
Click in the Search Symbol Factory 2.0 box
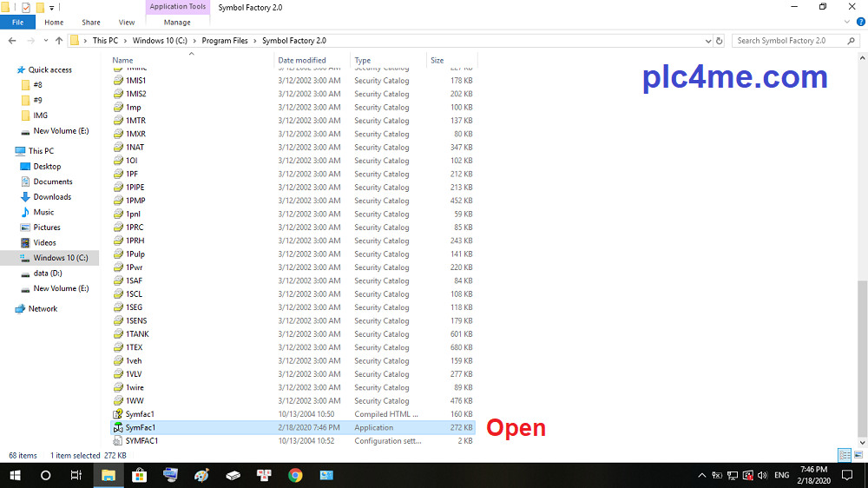[788, 41]
